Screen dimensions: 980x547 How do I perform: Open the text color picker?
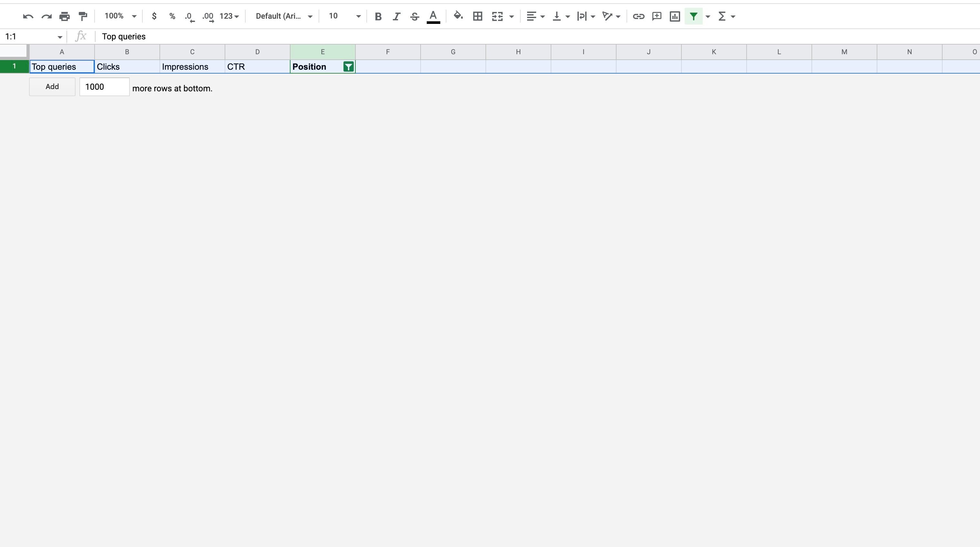pos(433,17)
